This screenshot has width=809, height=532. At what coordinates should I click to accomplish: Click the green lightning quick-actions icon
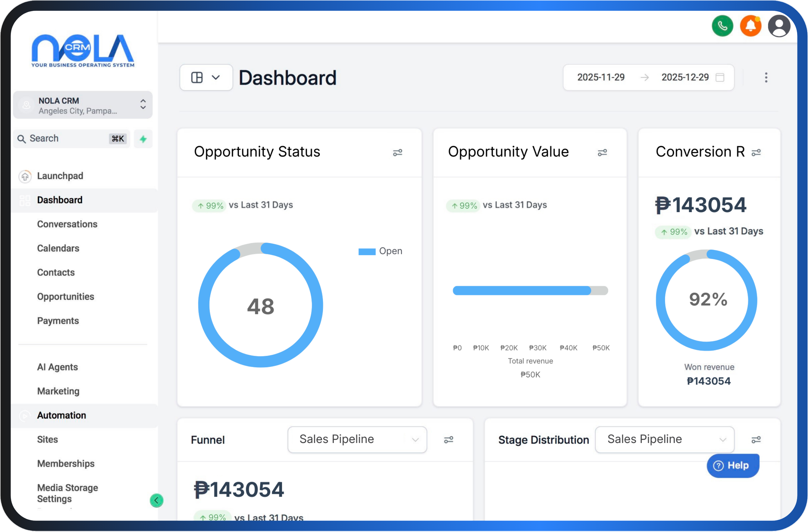[x=143, y=139]
